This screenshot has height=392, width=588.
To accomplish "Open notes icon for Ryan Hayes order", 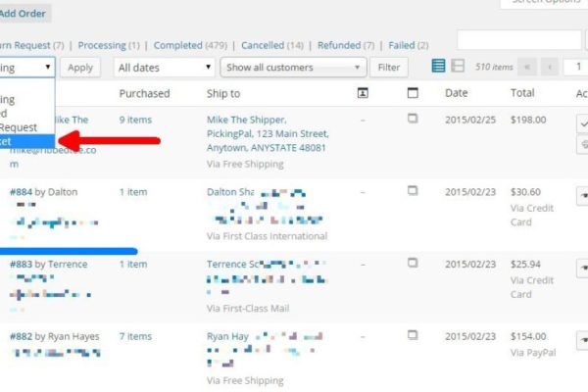I will 413,336.
